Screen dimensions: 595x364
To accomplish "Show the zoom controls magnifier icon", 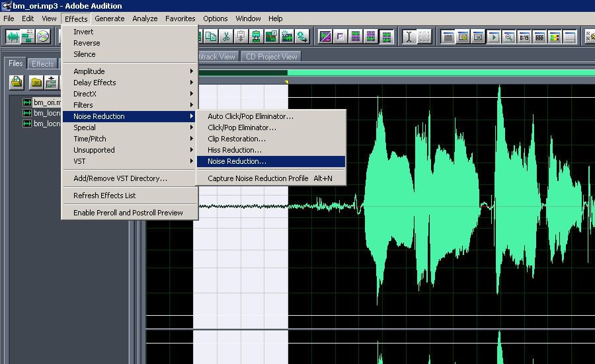I will click(x=509, y=37).
